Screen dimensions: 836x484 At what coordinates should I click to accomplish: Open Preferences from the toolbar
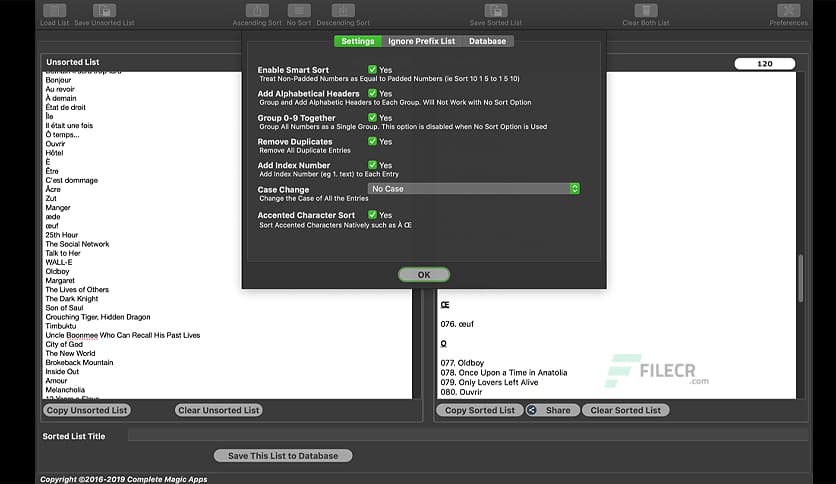coord(788,10)
